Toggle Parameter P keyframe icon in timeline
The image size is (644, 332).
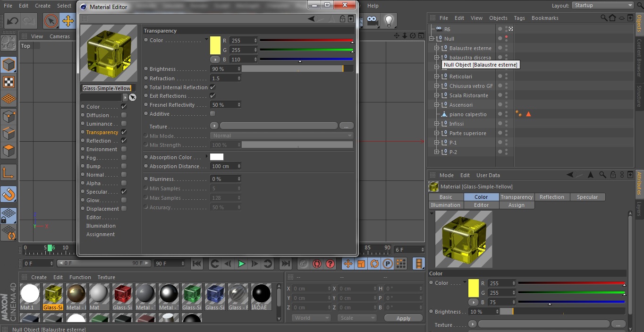coord(388,264)
